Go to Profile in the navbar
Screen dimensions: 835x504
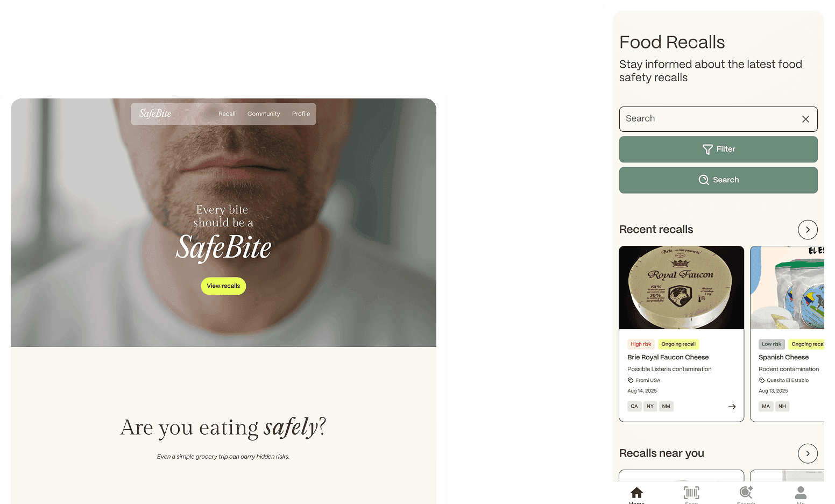[x=301, y=114]
